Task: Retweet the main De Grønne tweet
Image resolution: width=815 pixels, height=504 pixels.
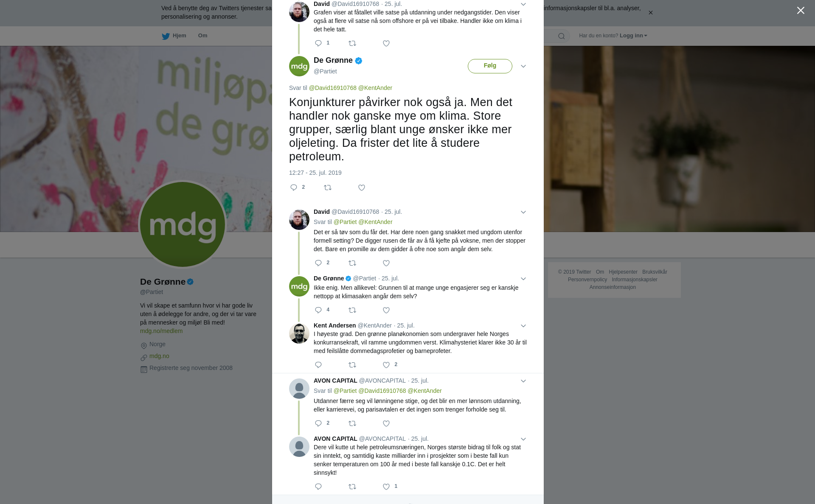Action: click(328, 188)
